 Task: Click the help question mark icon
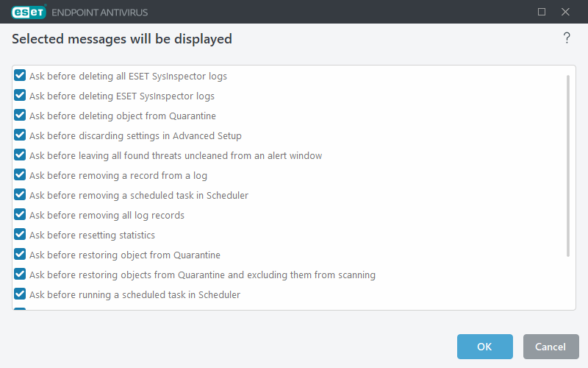tap(567, 39)
